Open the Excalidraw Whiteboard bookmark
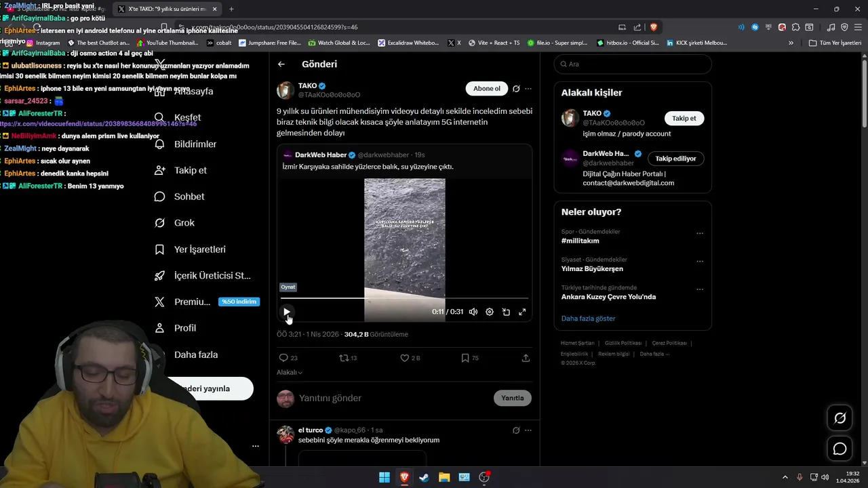This screenshot has height=488, width=868. point(409,43)
